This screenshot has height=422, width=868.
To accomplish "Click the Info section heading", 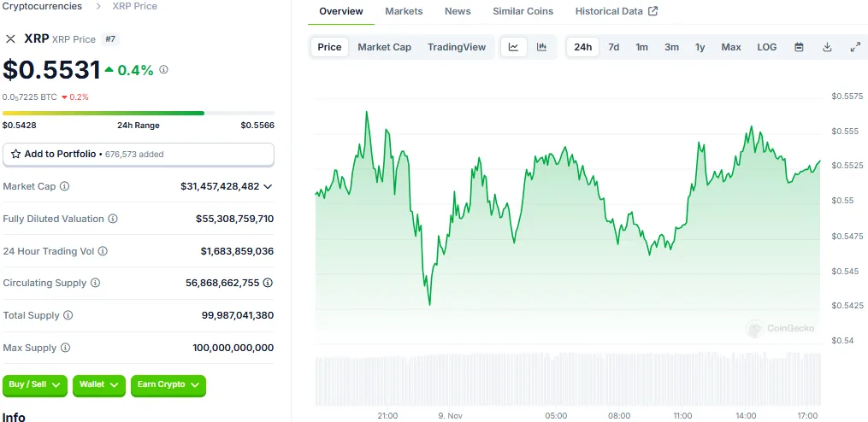I will (x=14, y=417).
